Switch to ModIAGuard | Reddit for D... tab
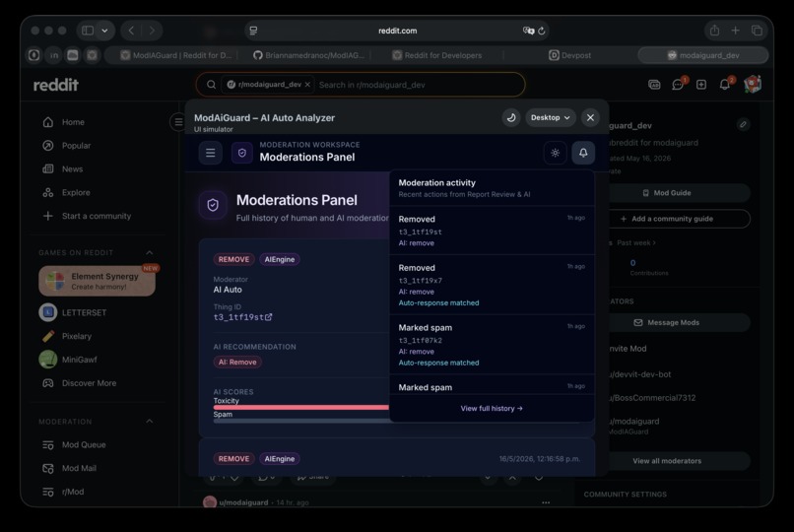794x532 pixels. 175,55
